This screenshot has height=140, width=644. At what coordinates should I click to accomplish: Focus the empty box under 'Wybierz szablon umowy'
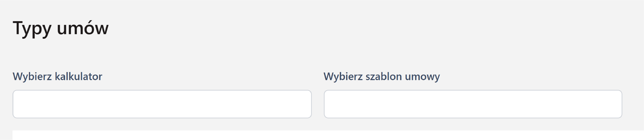473,104
